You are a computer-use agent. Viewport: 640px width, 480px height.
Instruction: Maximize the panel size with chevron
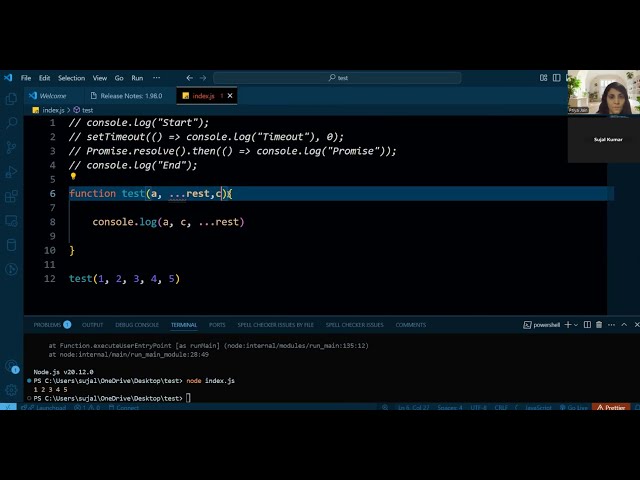tap(624, 324)
